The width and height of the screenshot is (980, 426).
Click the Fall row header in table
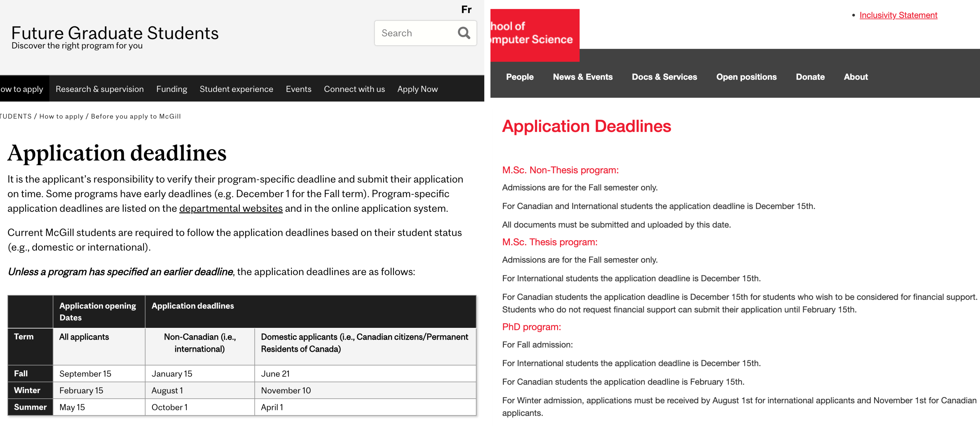point(30,373)
